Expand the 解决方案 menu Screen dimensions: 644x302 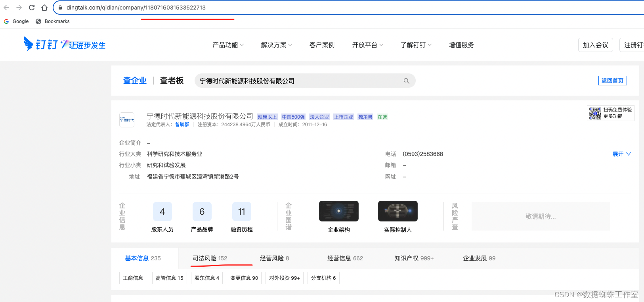click(277, 45)
